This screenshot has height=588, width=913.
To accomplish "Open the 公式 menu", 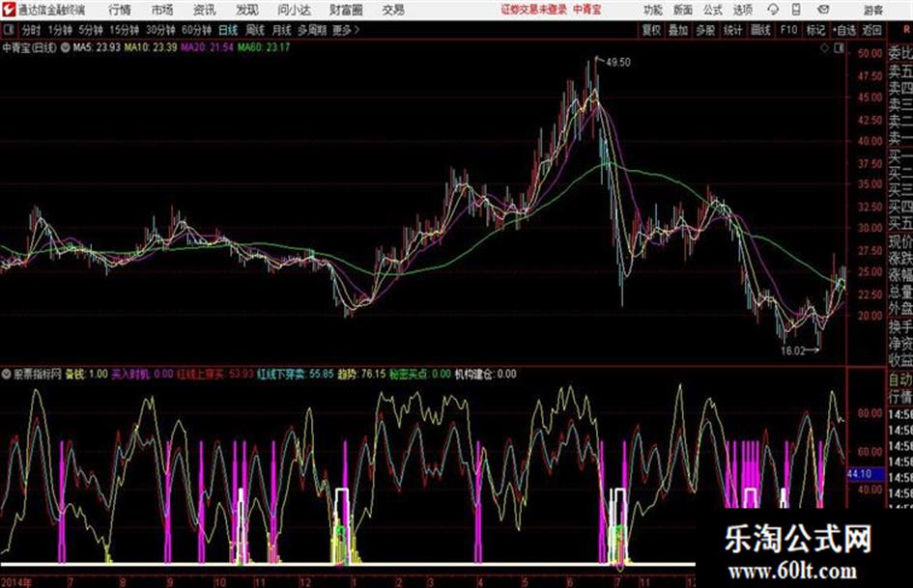I will 712,10.
